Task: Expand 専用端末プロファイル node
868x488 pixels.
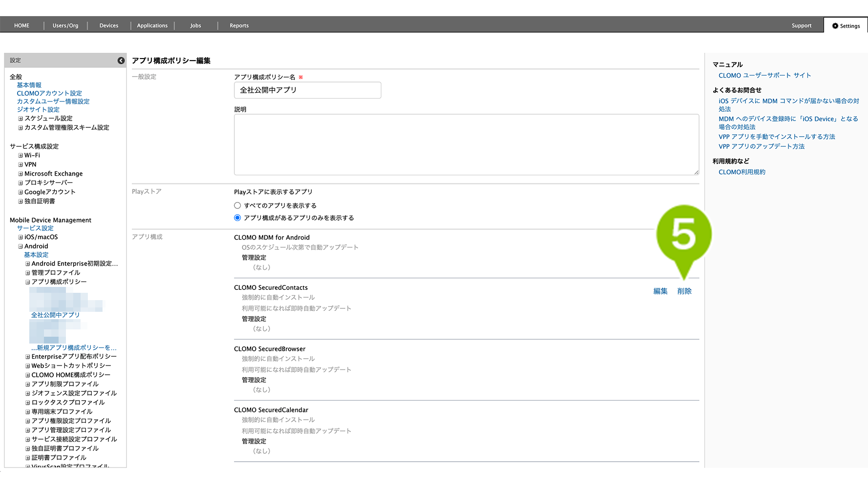Action: [28, 412]
